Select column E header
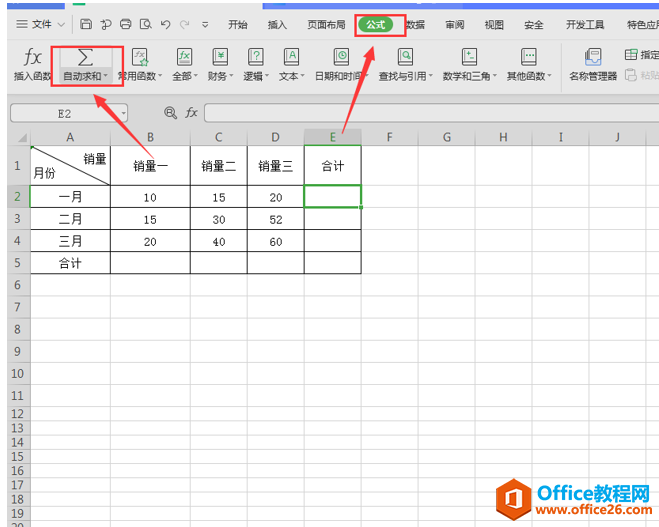 [x=332, y=137]
